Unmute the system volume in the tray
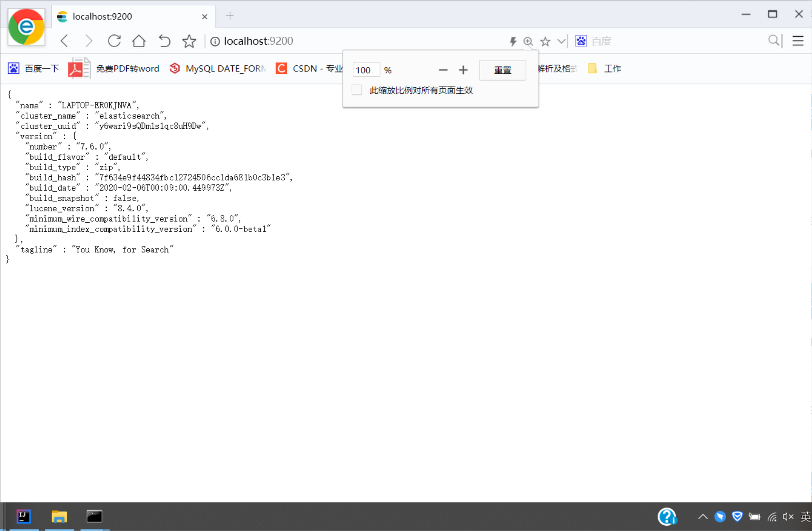 point(787,516)
